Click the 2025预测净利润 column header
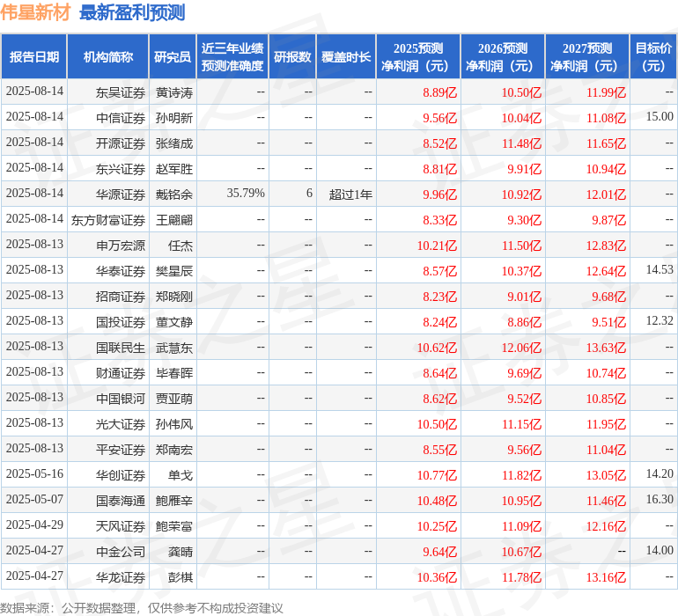The height and width of the screenshot is (616, 678). click(x=417, y=57)
